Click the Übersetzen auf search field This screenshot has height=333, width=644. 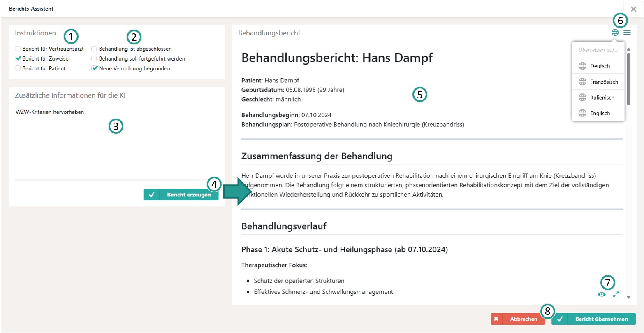pos(598,50)
